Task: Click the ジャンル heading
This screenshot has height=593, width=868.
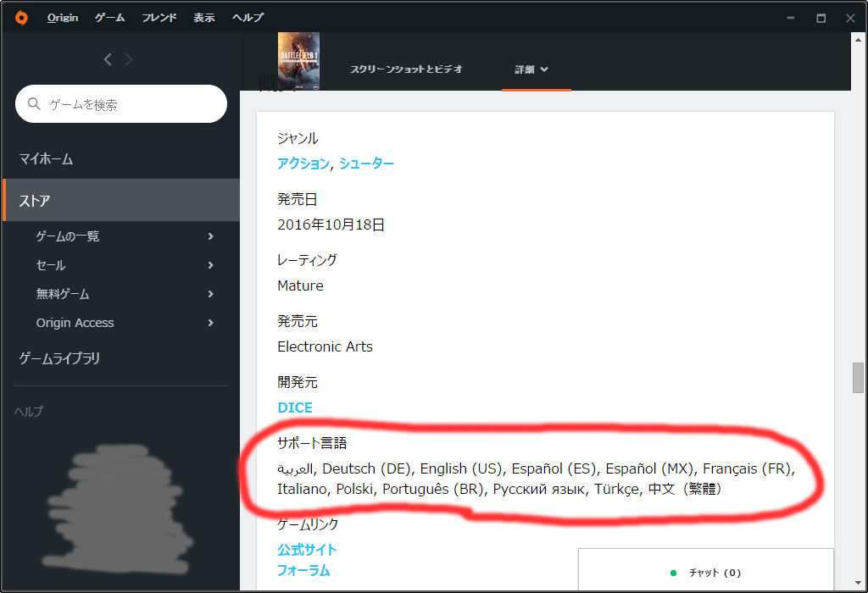Action: (x=298, y=138)
